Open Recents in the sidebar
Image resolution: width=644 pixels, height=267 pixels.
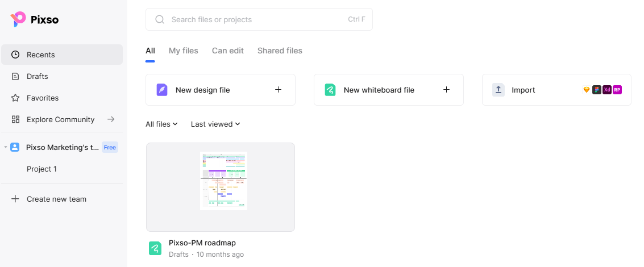point(62,55)
